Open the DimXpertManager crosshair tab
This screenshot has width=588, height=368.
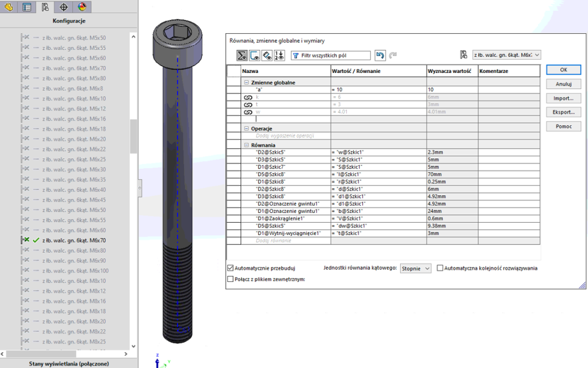point(63,7)
